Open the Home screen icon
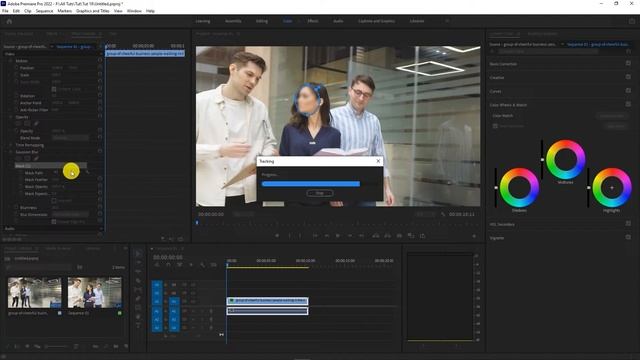Viewport: 640px width, 360px height. point(9,21)
